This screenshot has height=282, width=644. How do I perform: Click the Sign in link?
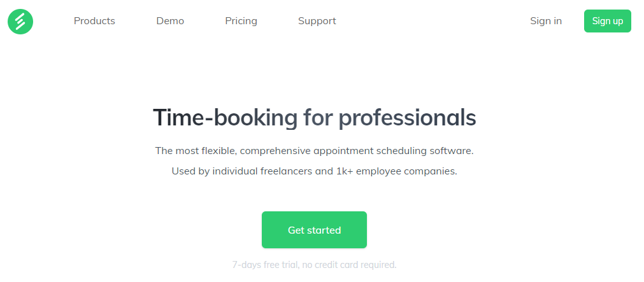pos(546,21)
